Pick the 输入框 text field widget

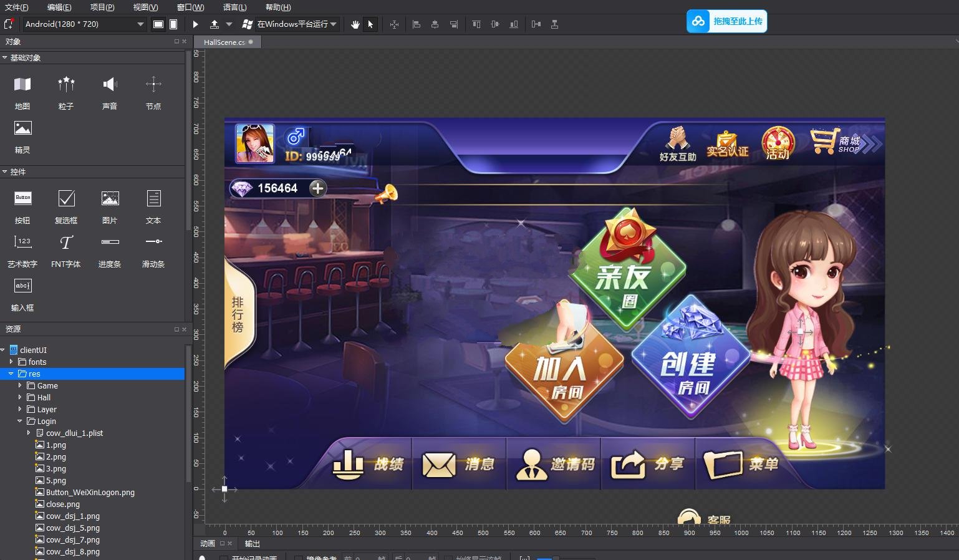pos(22,294)
